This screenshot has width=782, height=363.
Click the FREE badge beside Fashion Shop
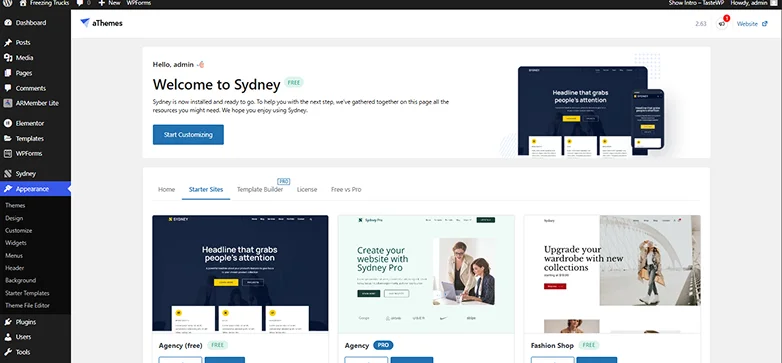click(589, 345)
